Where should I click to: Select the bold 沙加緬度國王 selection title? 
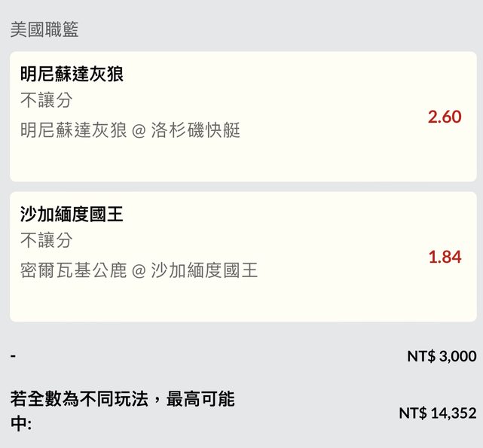[72, 215]
